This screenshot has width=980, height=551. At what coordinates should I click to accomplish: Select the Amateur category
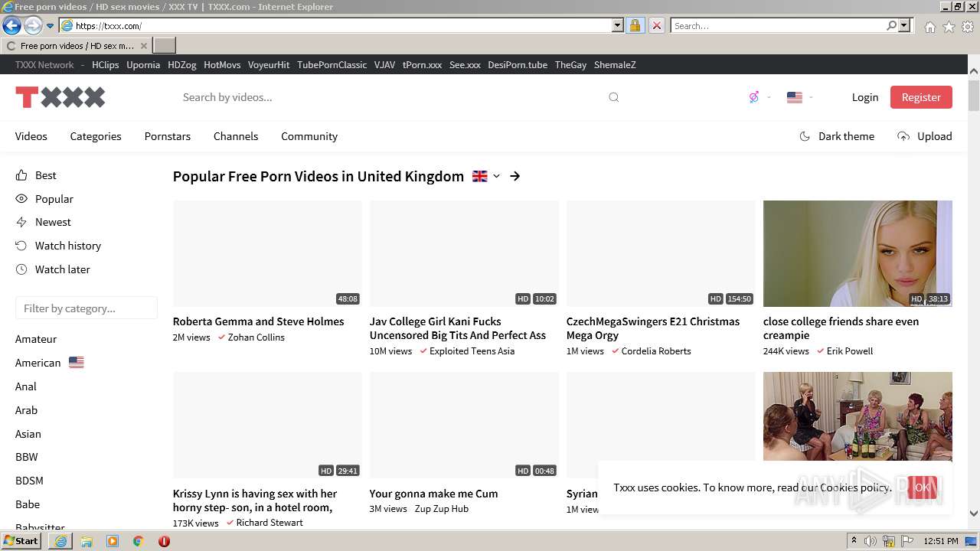pos(36,339)
